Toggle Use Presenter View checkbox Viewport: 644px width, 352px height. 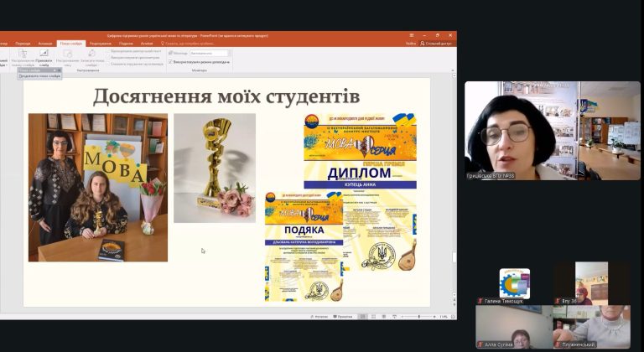(x=170, y=62)
